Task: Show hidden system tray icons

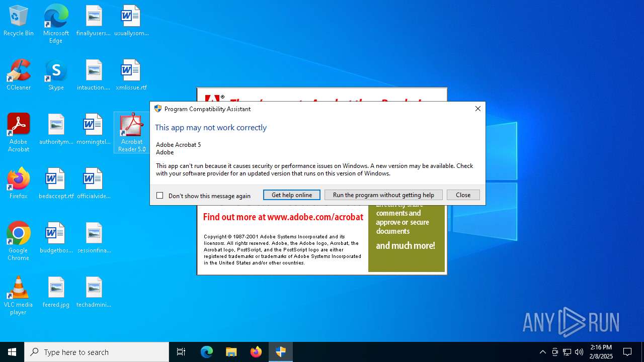Action: tap(543, 352)
